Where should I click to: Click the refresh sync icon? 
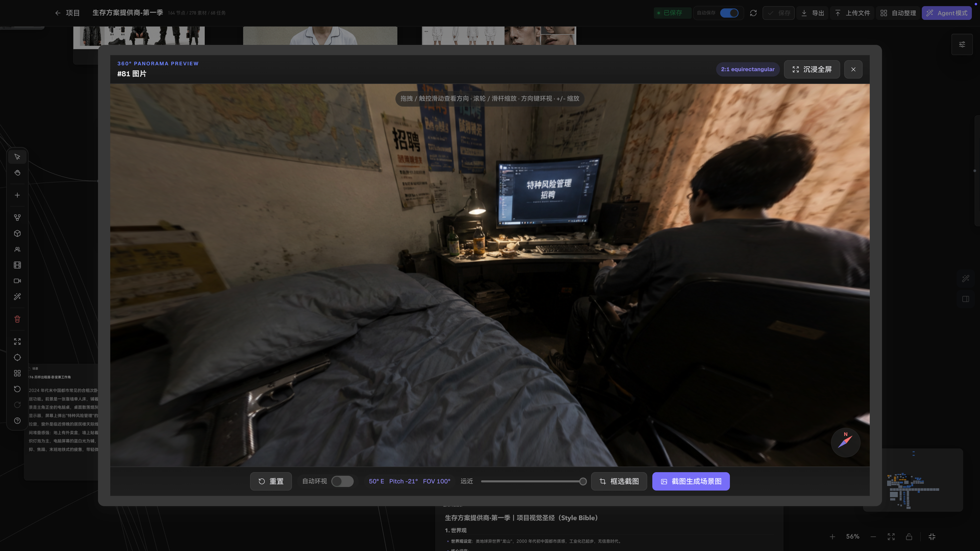753,13
